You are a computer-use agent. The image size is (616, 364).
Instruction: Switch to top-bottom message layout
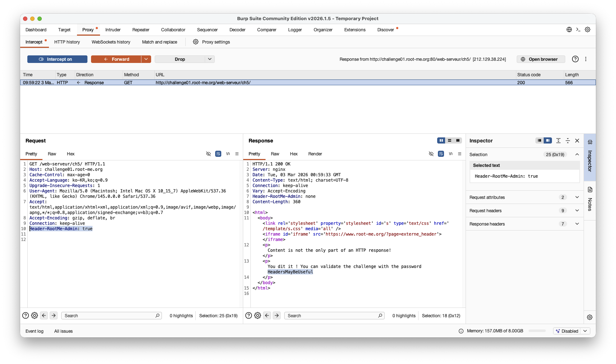[x=449, y=140]
